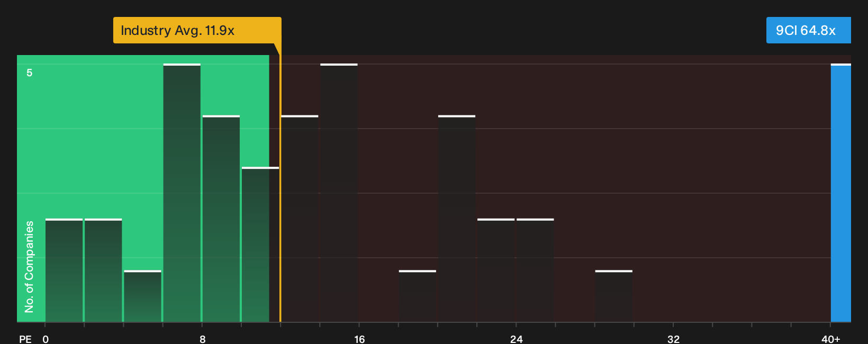Click the x-axis label 16
The width and height of the screenshot is (868, 344).
pos(359,339)
